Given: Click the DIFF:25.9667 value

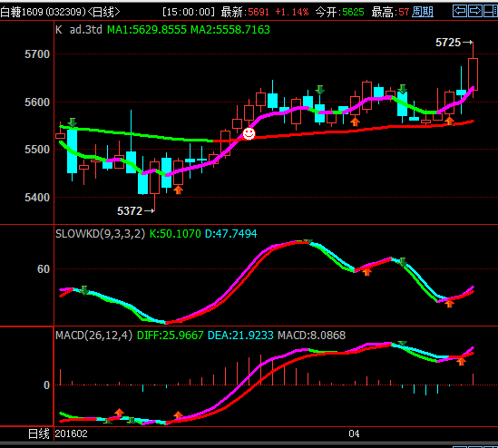Looking at the screenshot, I should coord(171,336).
